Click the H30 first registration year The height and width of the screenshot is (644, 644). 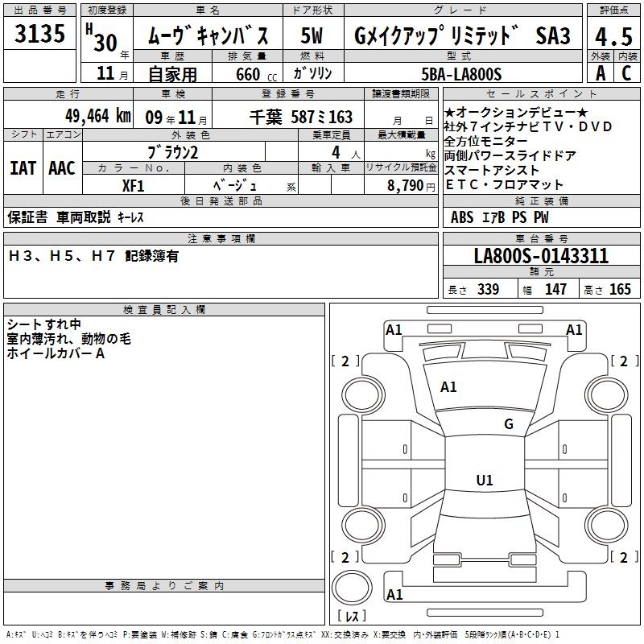click(101, 38)
